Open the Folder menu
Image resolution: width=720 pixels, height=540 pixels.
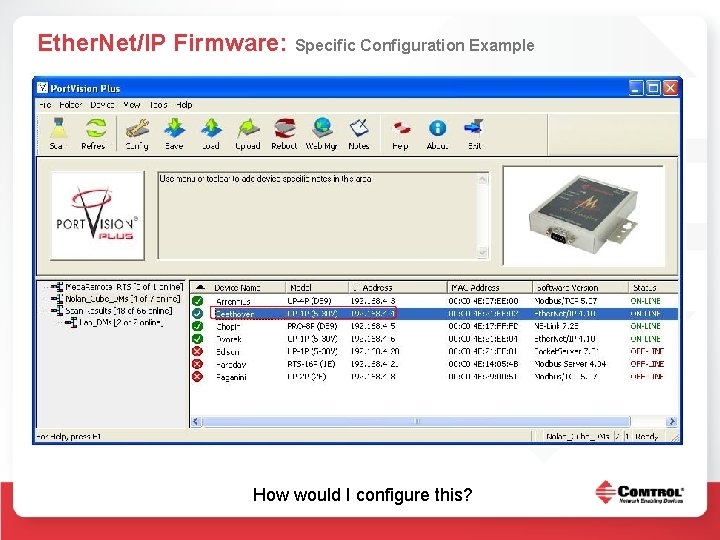tap(71, 105)
